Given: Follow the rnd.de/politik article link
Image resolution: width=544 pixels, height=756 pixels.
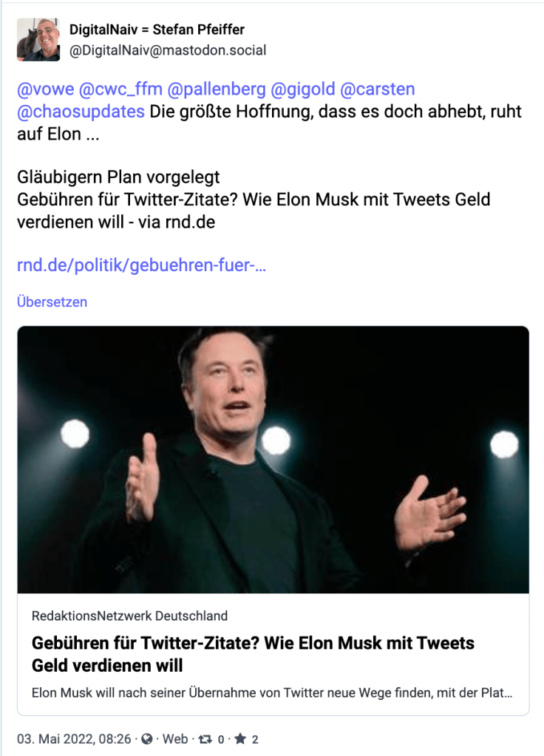Looking at the screenshot, I should (141, 265).
